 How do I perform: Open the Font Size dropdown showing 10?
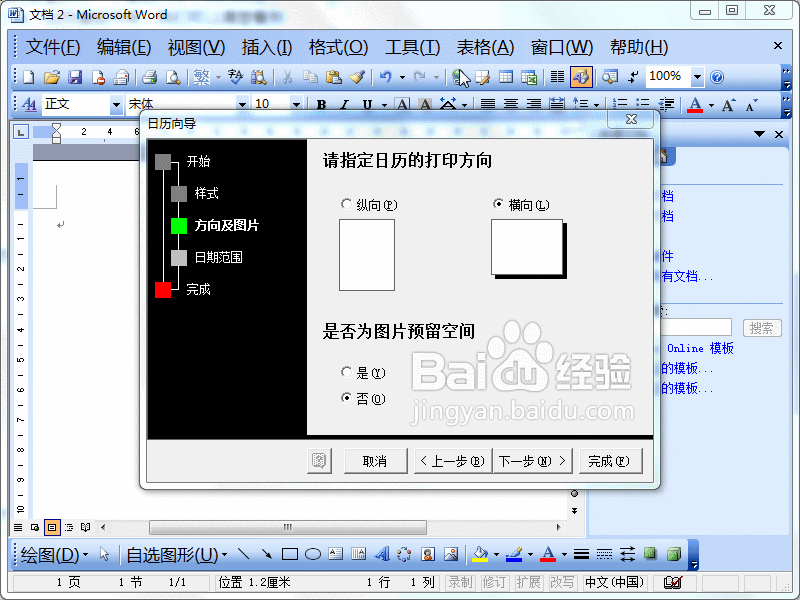point(296,105)
